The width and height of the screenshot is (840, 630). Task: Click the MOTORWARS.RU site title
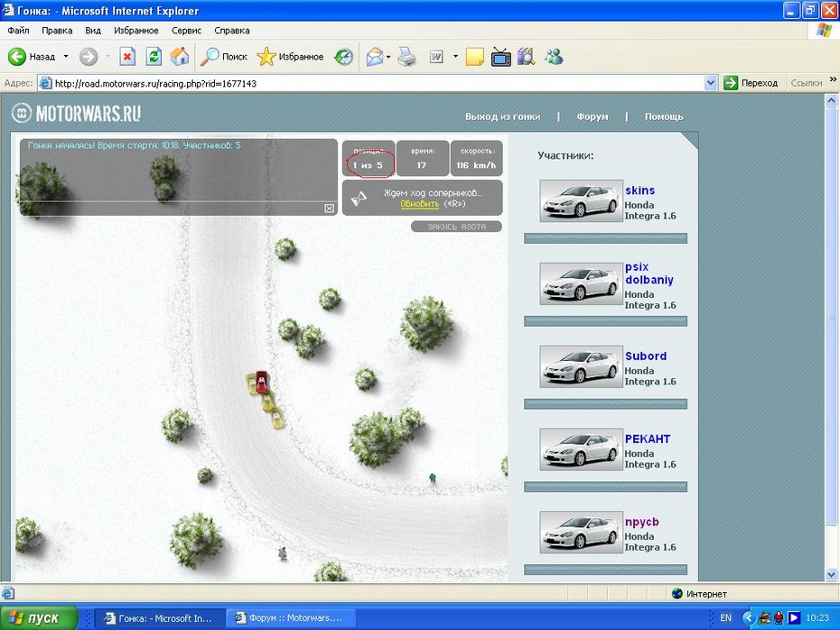point(89,113)
